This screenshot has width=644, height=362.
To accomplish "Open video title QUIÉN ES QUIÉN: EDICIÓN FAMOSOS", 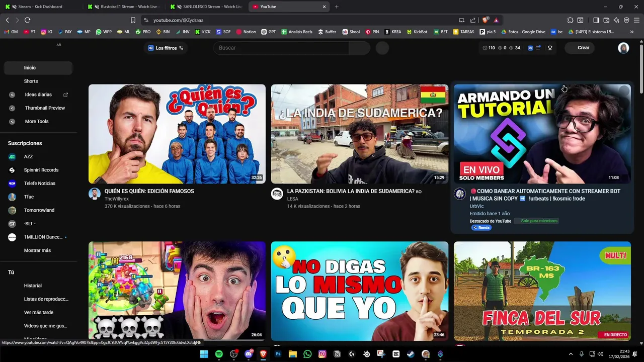I will (x=149, y=191).
